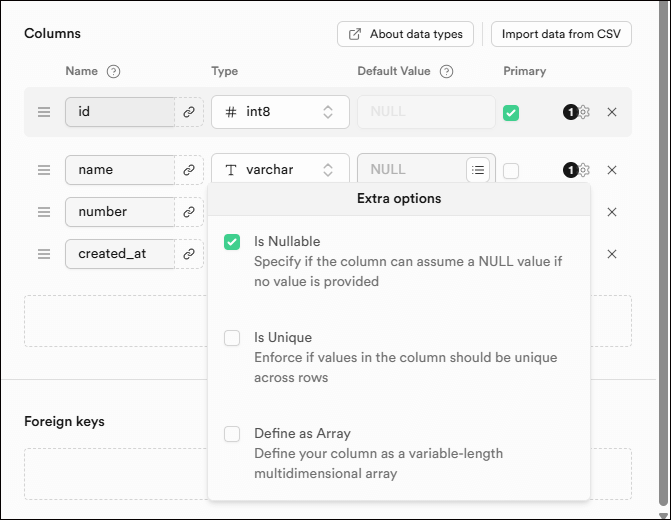Click the drag handle for number column
The height and width of the screenshot is (520, 671).
[44, 212]
